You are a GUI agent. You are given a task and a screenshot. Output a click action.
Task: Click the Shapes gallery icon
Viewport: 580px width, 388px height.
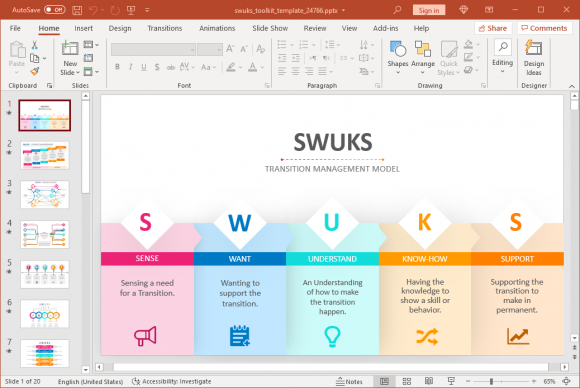398,49
